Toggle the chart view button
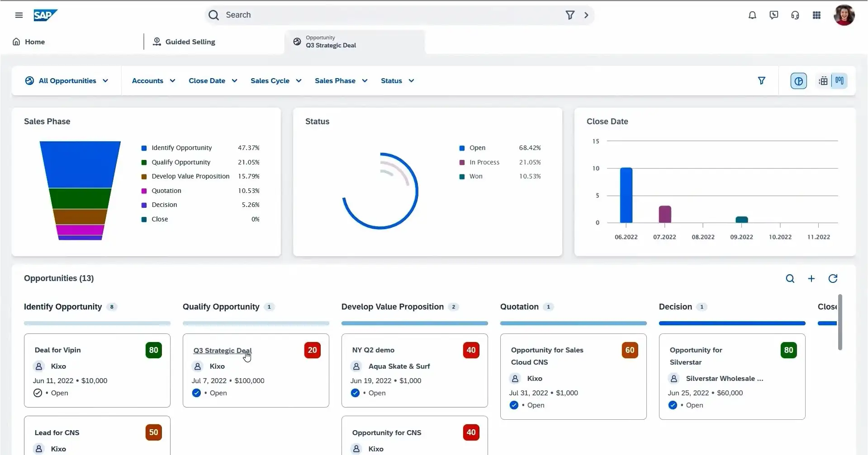The image size is (868, 455). click(798, 81)
